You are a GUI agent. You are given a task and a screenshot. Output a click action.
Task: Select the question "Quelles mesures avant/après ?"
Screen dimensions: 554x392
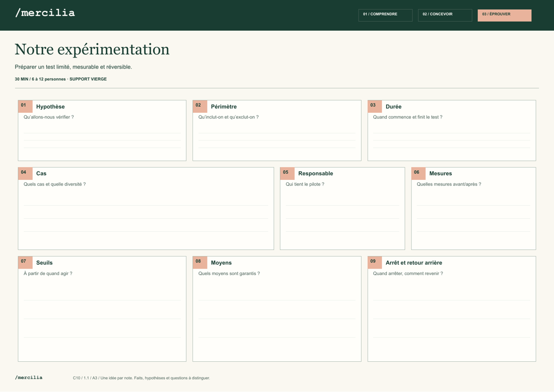pyautogui.click(x=449, y=184)
